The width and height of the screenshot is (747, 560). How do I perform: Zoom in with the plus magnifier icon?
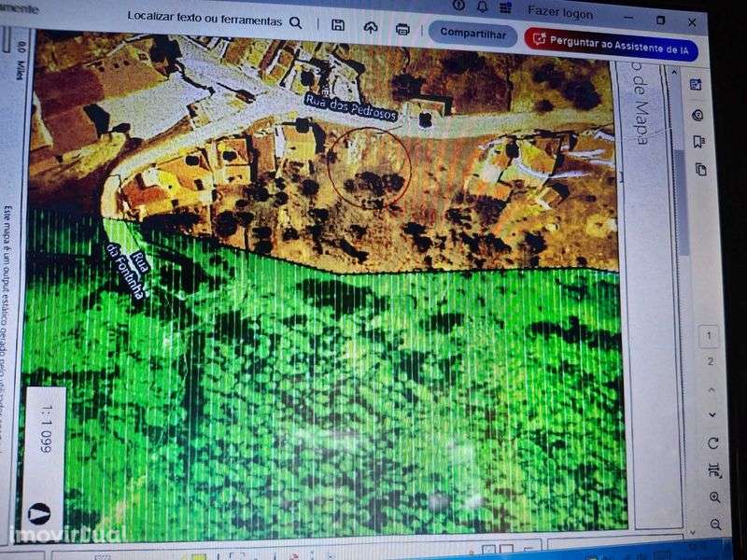(x=715, y=497)
